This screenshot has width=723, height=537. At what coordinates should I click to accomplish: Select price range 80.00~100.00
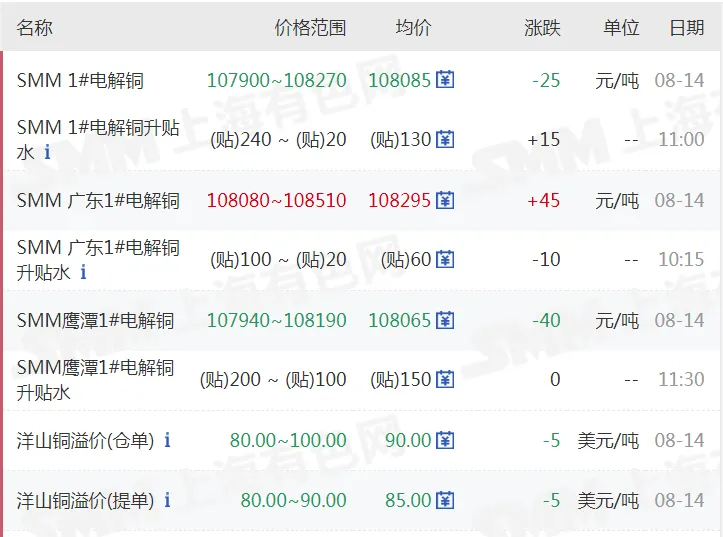pos(288,440)
